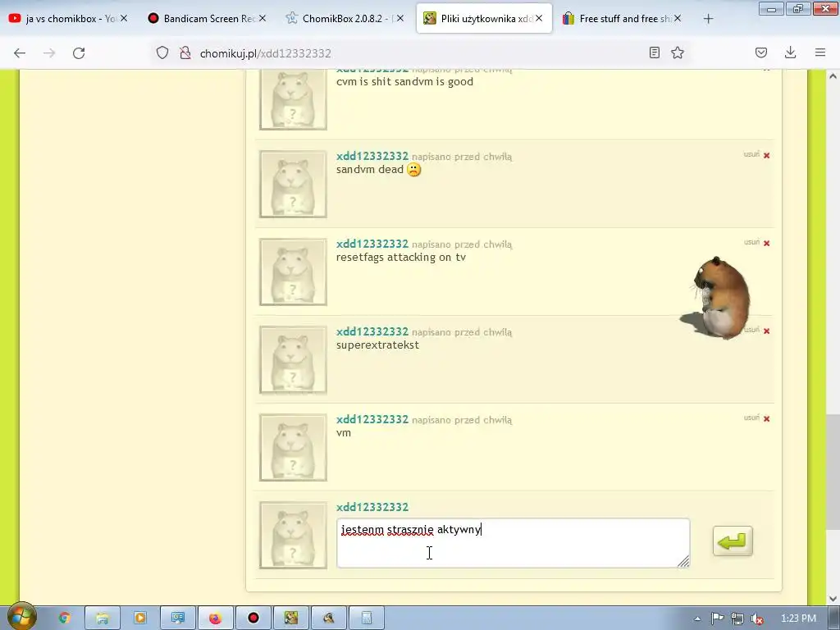The image size is (840, 630).
Task: Open the ChomikBox hamster taskbar icon
Action: [291, 619]
